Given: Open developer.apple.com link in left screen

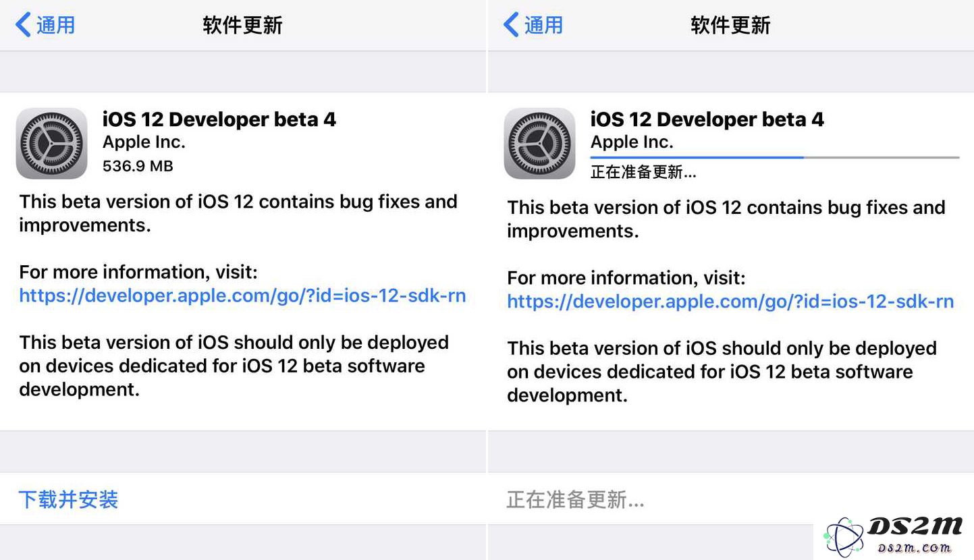Looking at the screenshot, I should tap(242, 296).
